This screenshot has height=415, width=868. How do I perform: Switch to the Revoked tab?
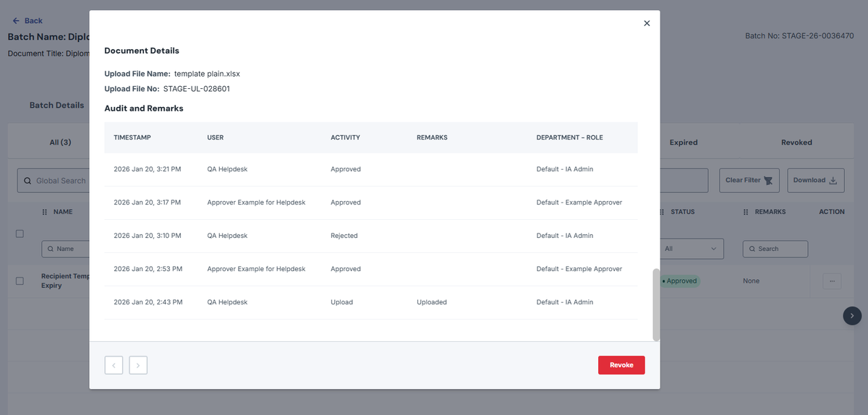click(796, 142)
